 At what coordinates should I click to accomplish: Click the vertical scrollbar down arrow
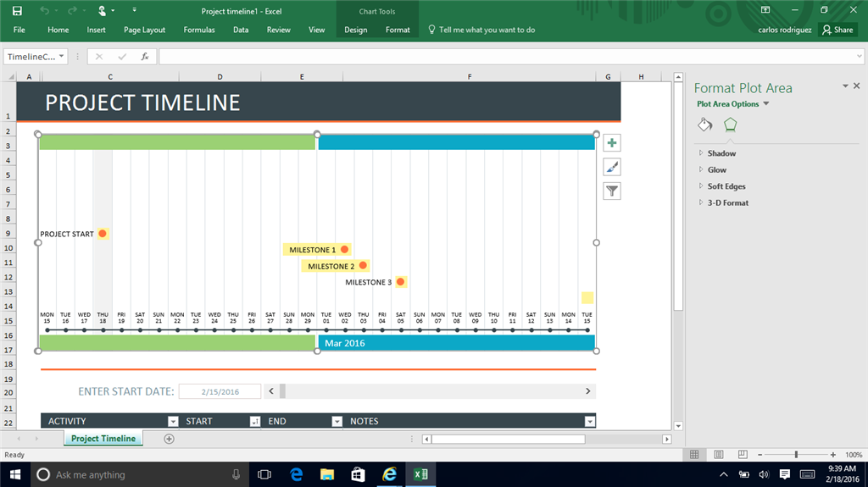pos(678,426)
